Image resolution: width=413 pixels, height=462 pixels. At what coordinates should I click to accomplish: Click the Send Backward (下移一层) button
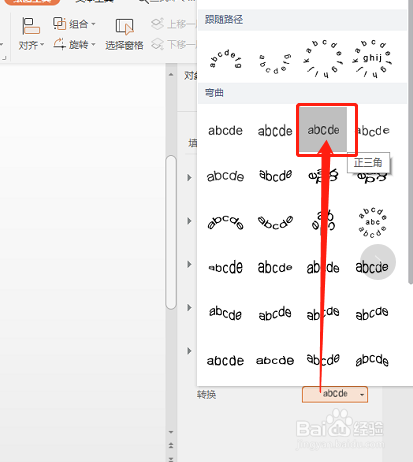pos(174,44)
